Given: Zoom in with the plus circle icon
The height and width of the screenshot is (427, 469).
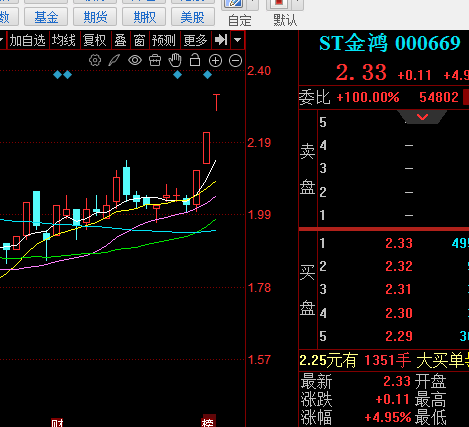Looking at the screenshot, I should point(215,61).
